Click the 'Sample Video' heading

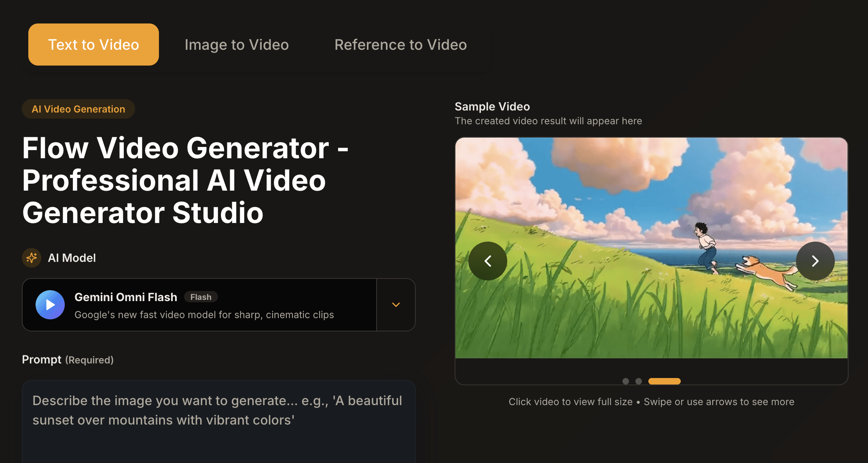coord(492,106)
